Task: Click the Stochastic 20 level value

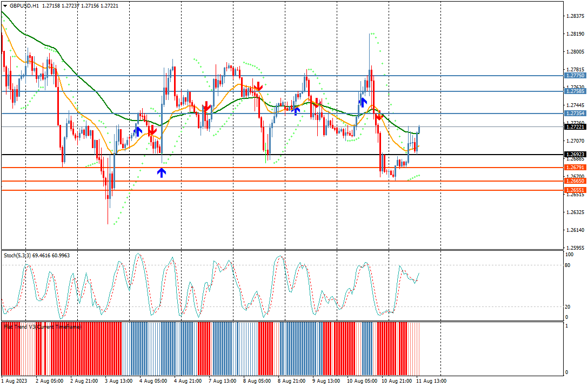Action: (x=568, y=307)
